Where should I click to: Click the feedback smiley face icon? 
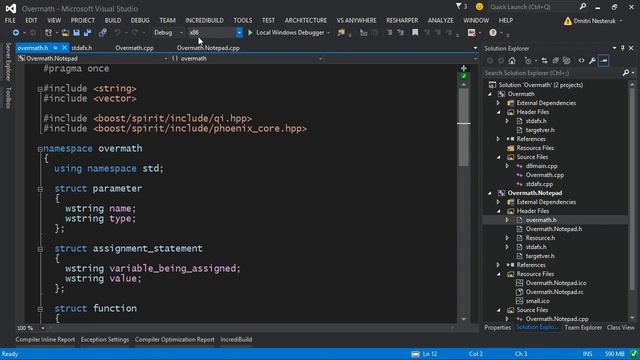pos(479,7)
